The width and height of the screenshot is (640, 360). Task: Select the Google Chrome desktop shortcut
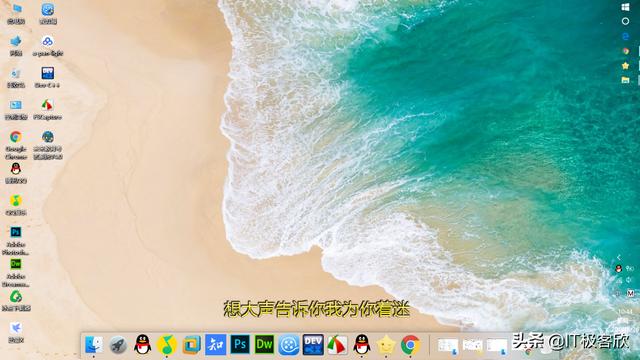pyautogui.click(x=16, y=144)
